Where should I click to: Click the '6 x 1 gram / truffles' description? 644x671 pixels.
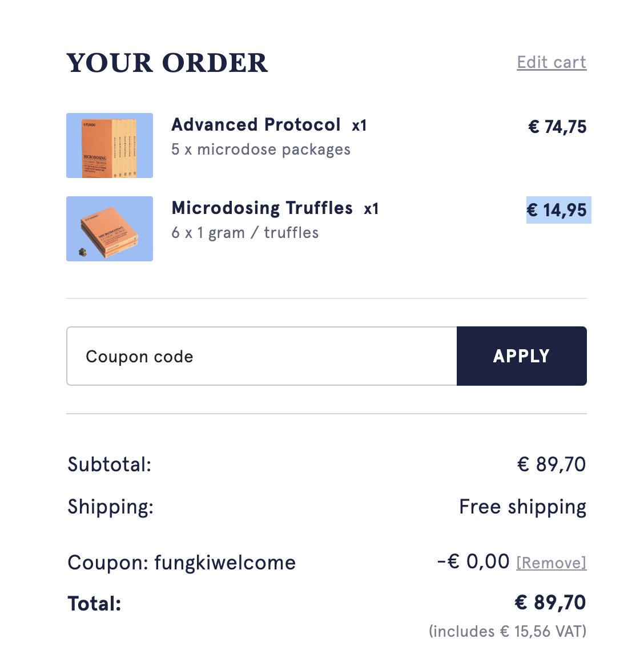245,233
